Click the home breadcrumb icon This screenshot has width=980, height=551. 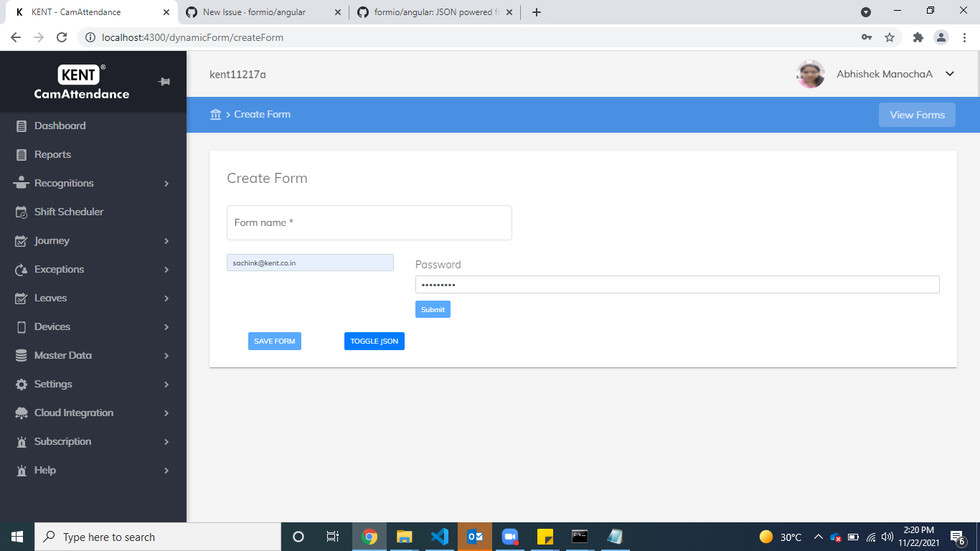(x=215, y=114)
